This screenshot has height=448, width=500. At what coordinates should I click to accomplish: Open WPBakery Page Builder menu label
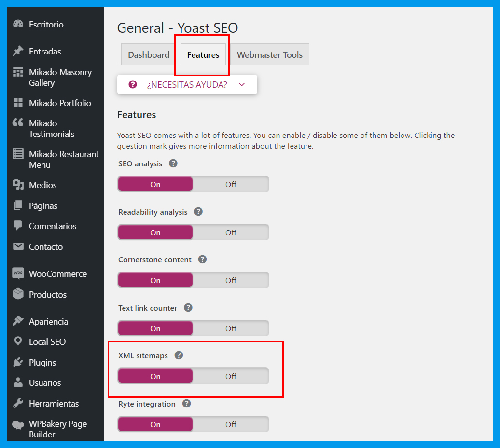58,429
